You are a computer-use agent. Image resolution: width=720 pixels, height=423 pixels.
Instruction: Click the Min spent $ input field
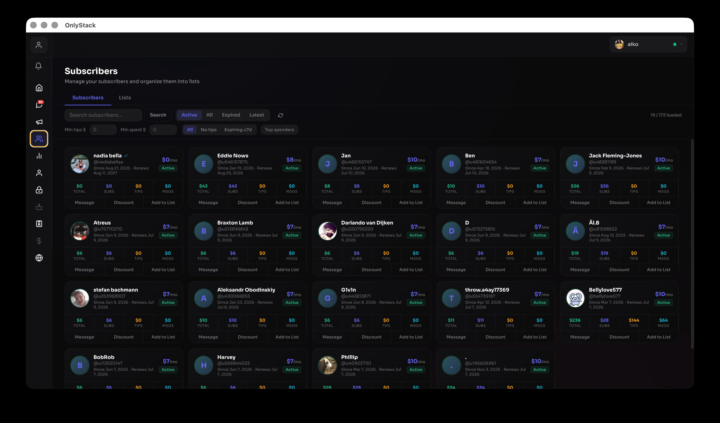click(x=163, y=130)
